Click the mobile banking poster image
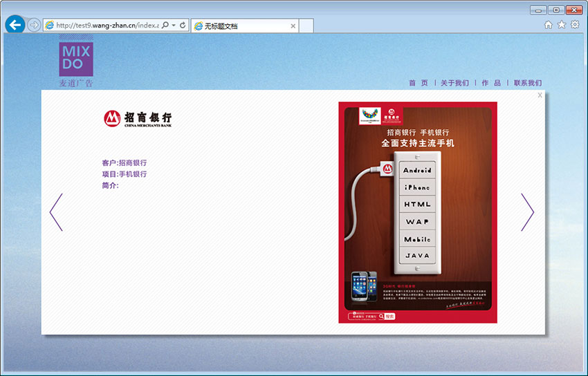The width and height of the screenshot is (588, 376). click(x=418, y=212)
